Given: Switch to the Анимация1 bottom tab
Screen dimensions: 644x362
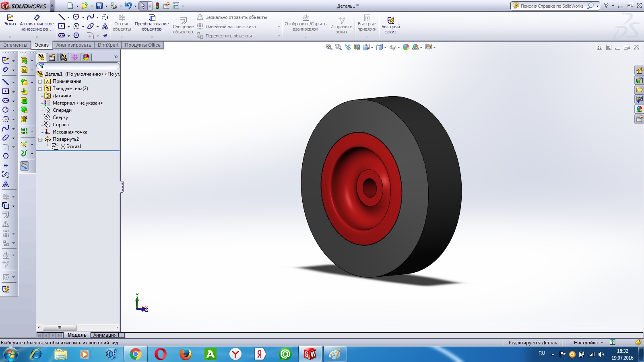Looking at the screenshot, I should pos(106,335).
